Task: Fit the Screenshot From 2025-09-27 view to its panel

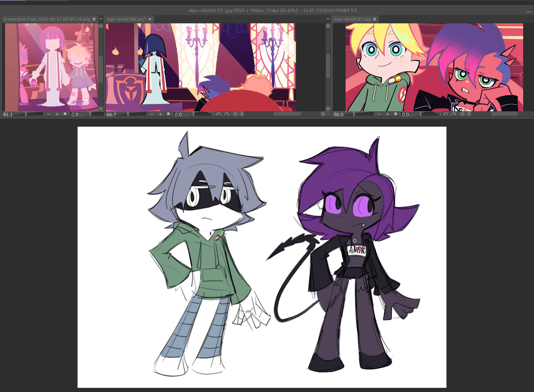Action: coord(65,114)
